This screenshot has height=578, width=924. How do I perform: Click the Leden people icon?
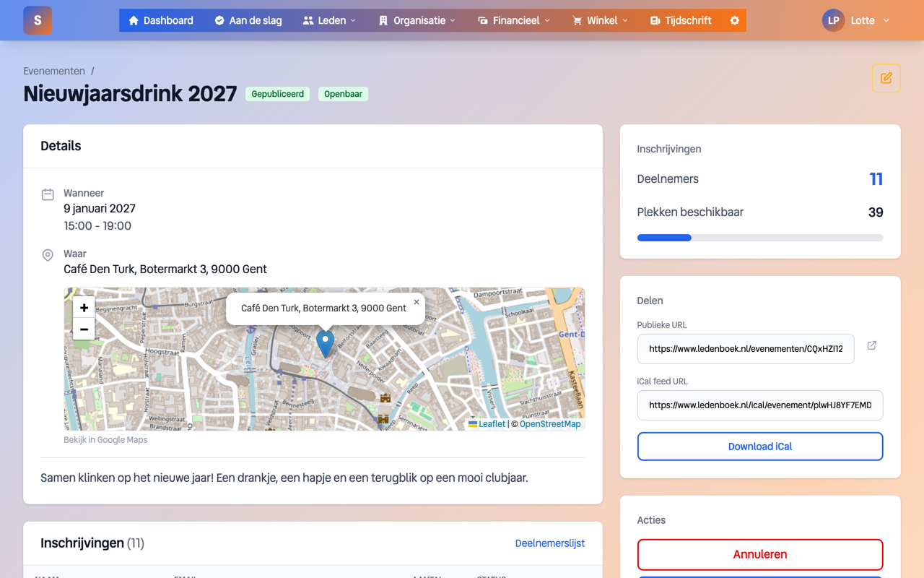(x=308, y=20)
